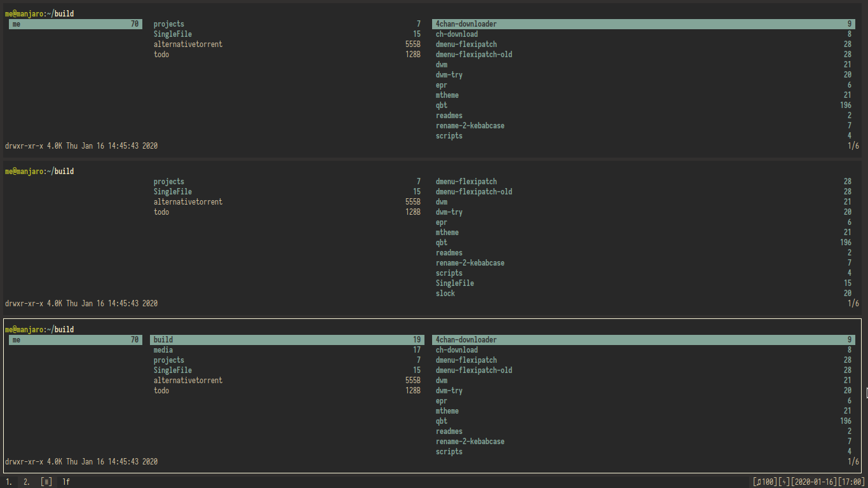868x488 pixels.
Task: Open the projects directory
Action: [168, 24]
